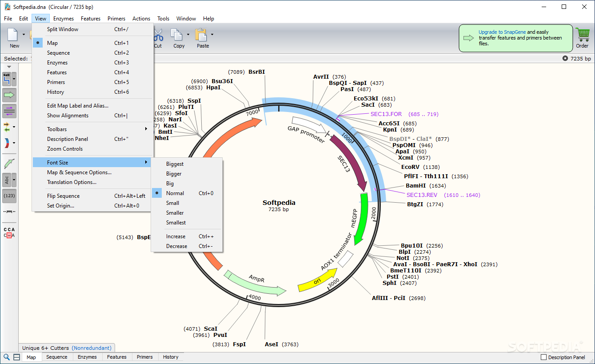Open the translations icon dropdown arrow
595x364 pixels.
(14, 127)
